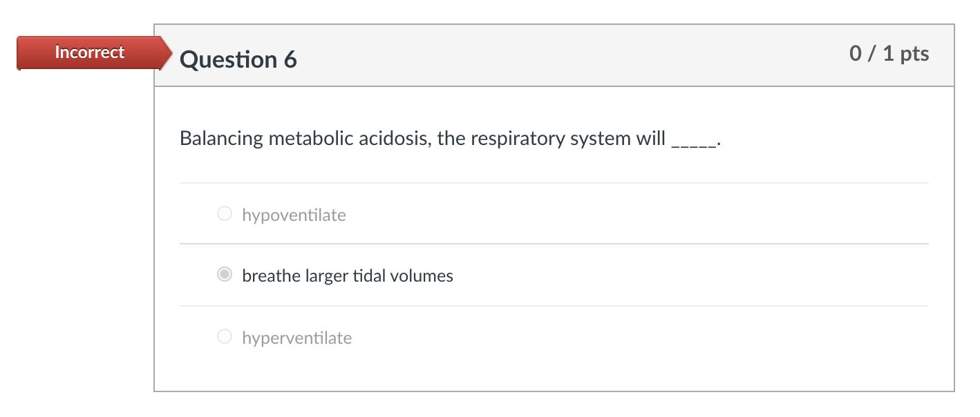The image size is (980, 417).
Task: Click the breathe larger tidal volumes label
Action: (347, 276)
